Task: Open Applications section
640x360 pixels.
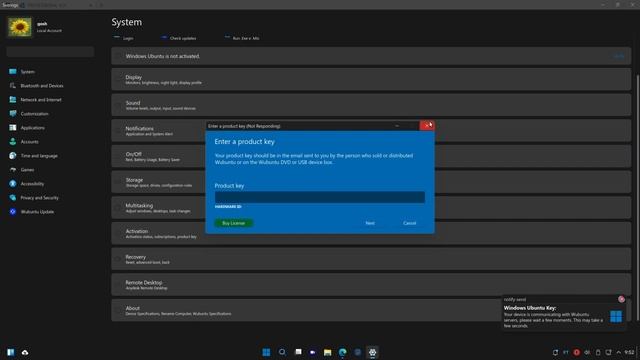Action: [27, 128]
